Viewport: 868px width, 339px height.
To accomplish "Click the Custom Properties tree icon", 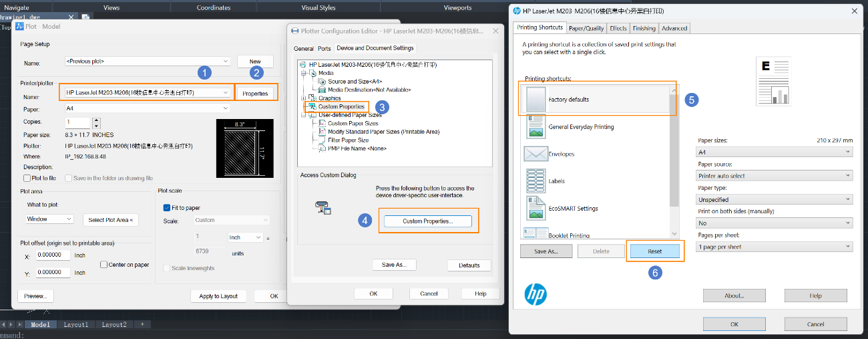I will (312, 106).
